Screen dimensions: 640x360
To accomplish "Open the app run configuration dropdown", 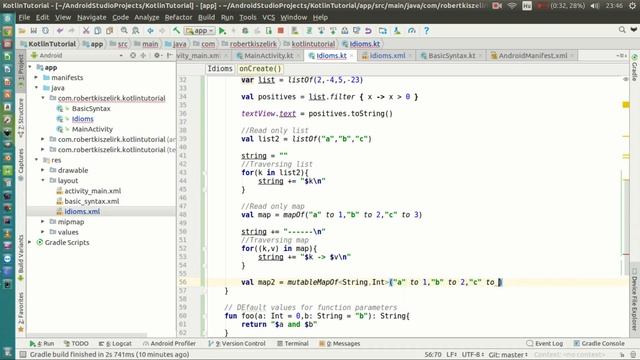I will click(x=200, y=31).
